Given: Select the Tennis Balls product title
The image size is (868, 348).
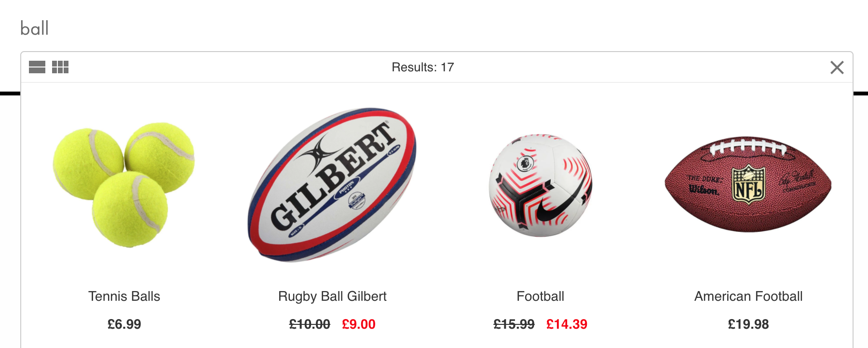Looking at the screenshot, I should pos(124,296).
